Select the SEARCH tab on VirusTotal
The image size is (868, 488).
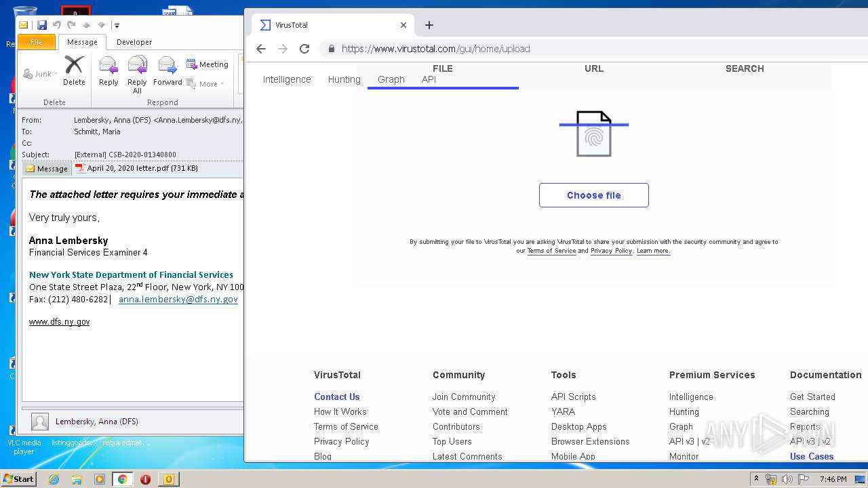pyautogui.click(x=745, y=68)
